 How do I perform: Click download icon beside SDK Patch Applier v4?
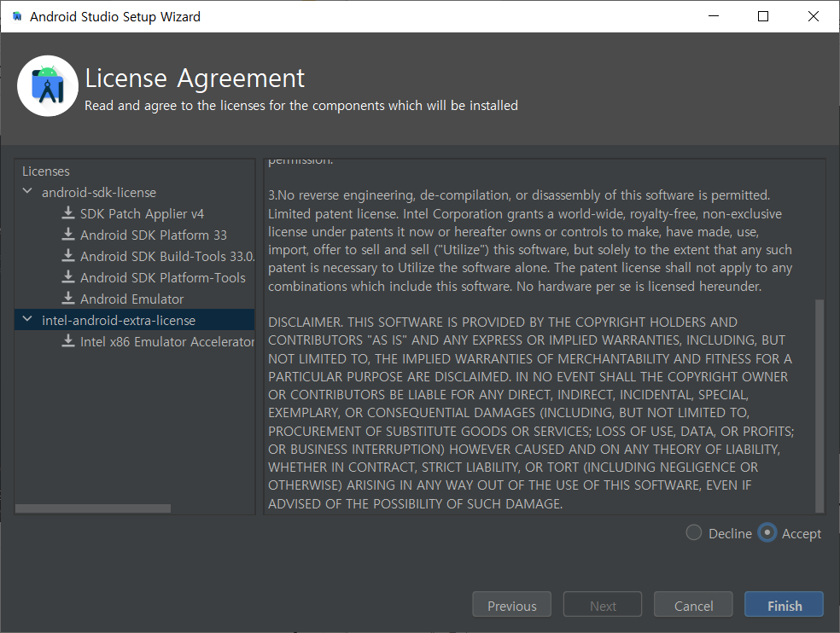[x=68, y=213]
